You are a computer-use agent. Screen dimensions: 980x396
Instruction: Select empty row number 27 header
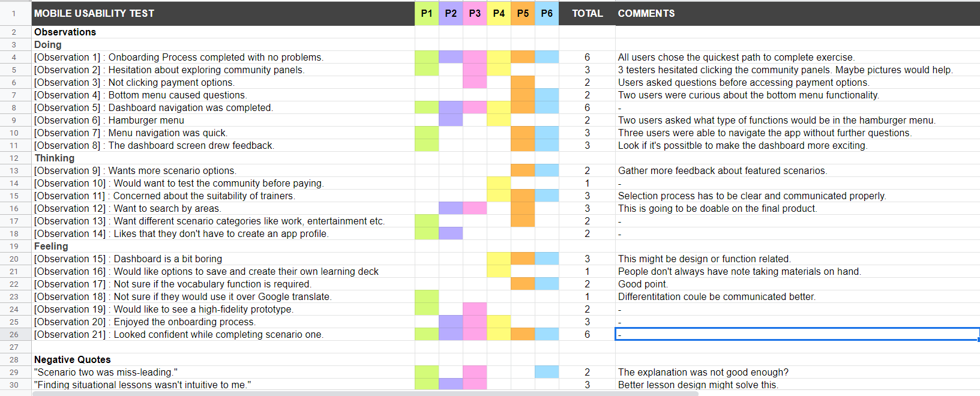pos(14,347)
